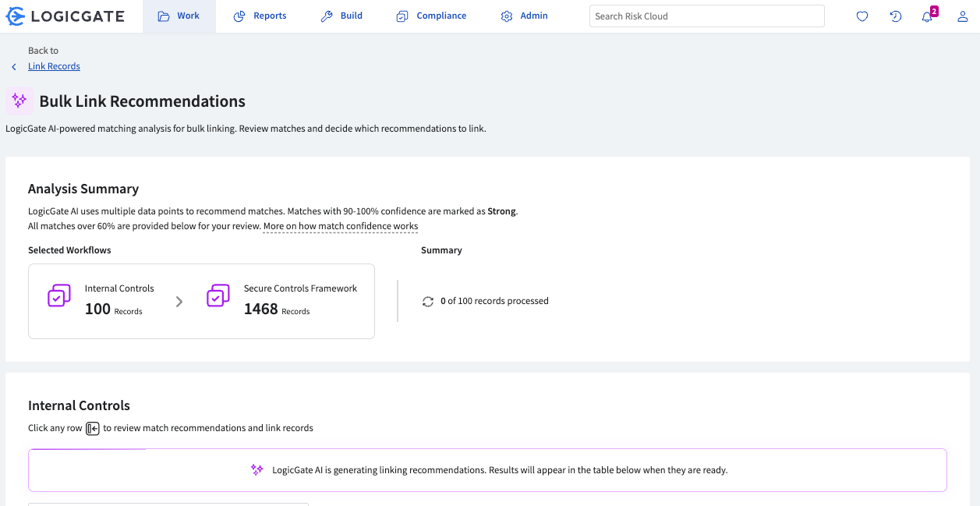The width and height of the screenshot is (980, 506).
Task: Click '1468 Records' text
Action: click(x=277, y=310)
